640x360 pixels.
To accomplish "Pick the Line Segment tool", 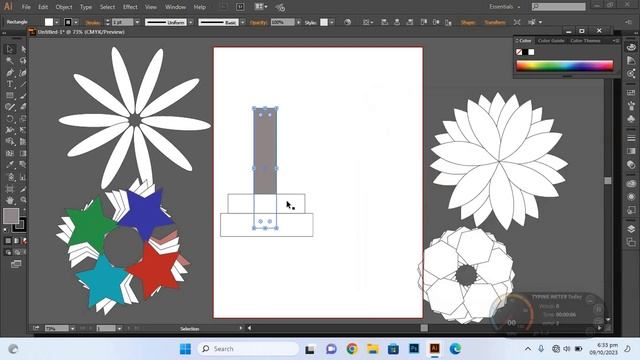I will tap(23, 84).
